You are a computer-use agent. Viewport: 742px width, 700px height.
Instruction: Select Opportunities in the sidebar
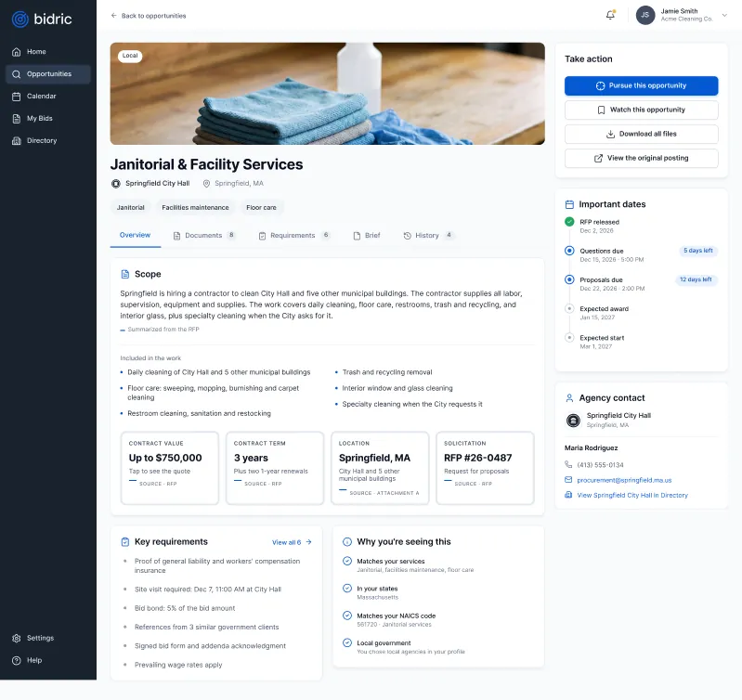pos(47,74)
